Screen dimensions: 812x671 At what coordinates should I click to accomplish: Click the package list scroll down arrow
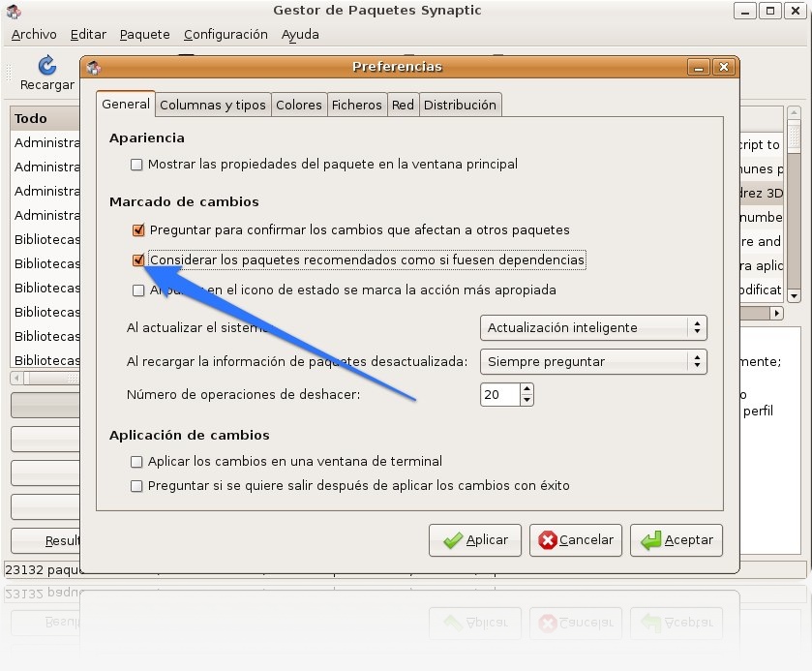click(x=794, y=296)
